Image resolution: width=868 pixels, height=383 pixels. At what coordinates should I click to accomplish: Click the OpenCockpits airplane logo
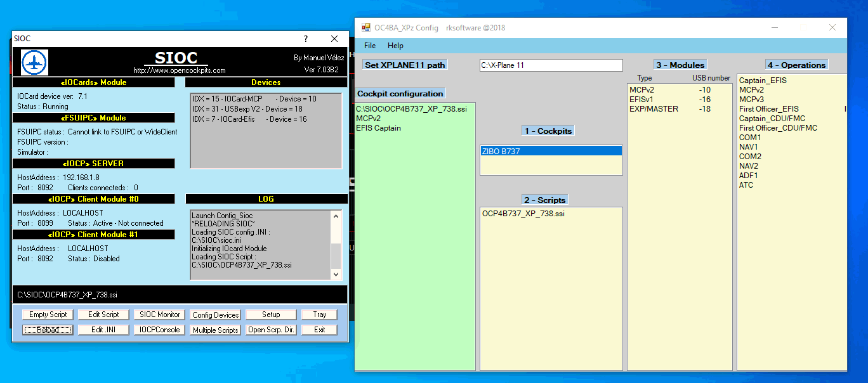(x=34, y=62)
